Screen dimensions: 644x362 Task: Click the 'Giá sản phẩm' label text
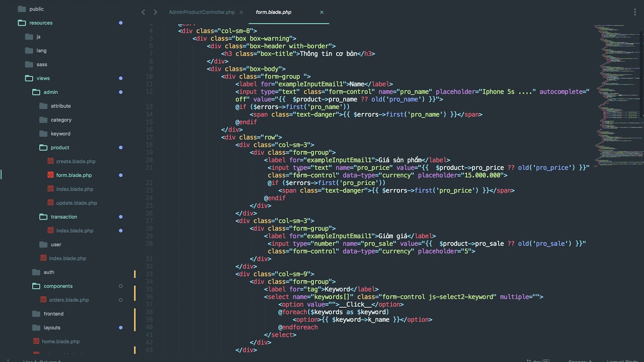tap(400, 160)
